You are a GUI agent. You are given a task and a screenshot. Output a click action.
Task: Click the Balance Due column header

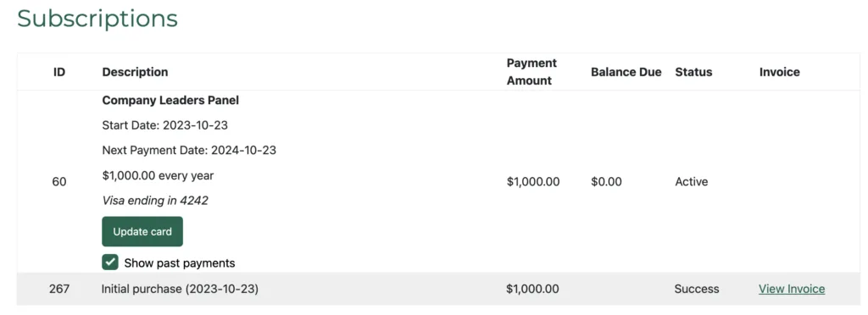pos(626,72)
